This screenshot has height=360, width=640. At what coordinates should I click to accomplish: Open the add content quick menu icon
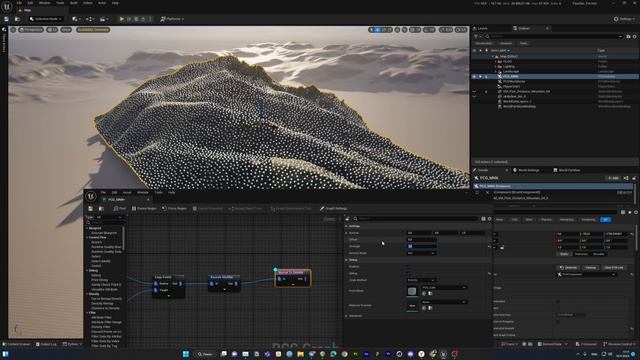click(76, 19)
